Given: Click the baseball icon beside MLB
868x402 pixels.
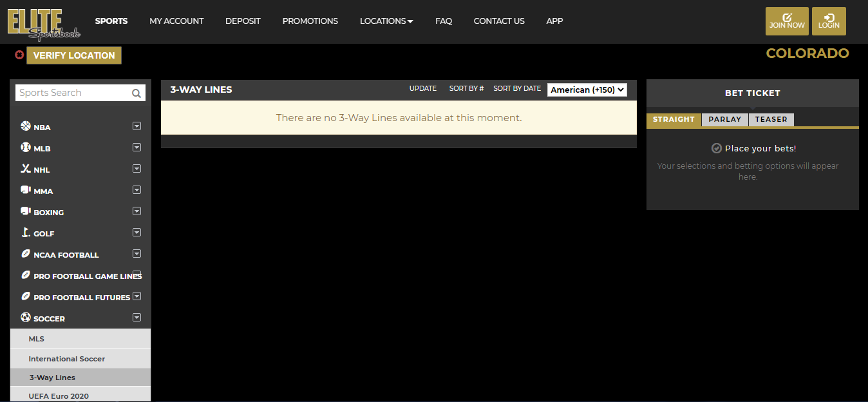Looking at the screenshot, I should [26, 148].
